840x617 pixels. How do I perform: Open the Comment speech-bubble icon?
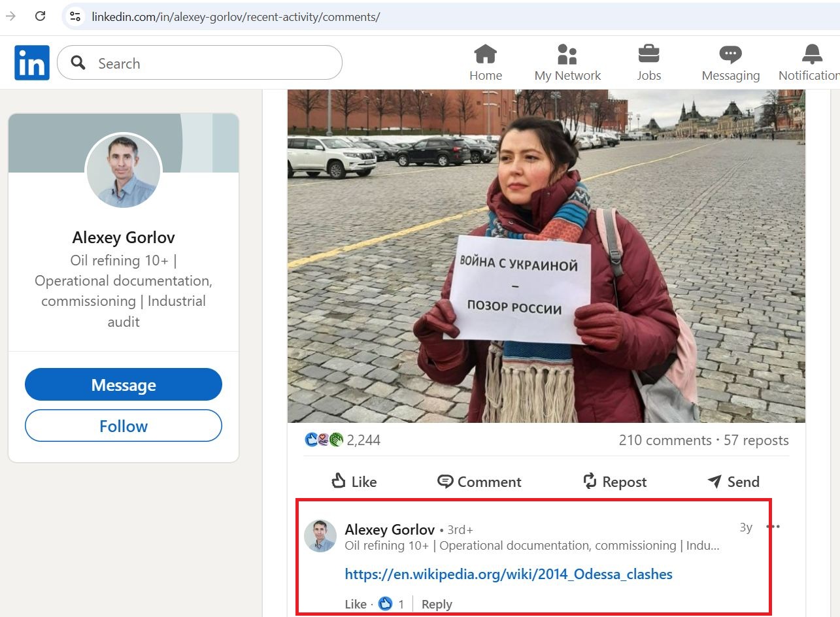(445, 481)
